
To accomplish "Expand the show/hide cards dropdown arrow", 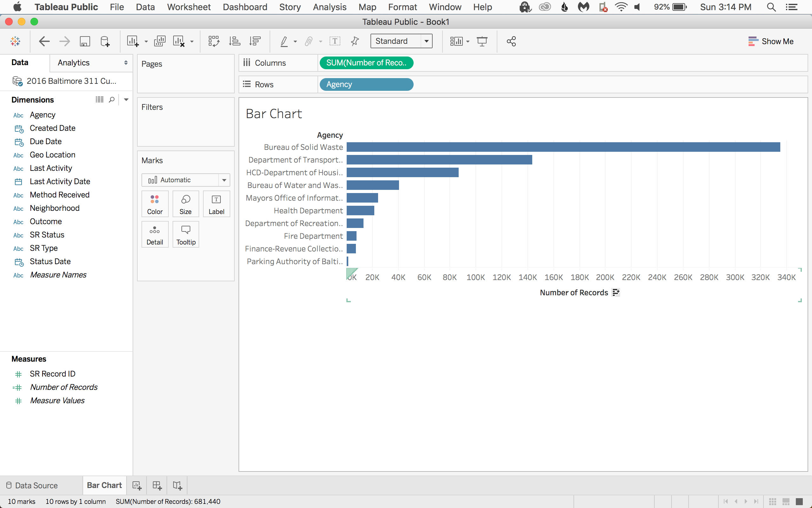I will (x=468, y=42).
